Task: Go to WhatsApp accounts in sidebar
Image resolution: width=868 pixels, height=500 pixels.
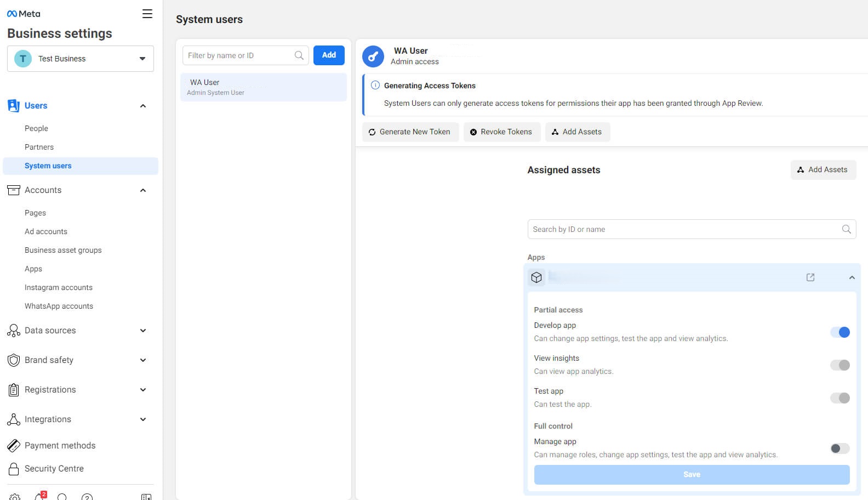Action: 59,306
